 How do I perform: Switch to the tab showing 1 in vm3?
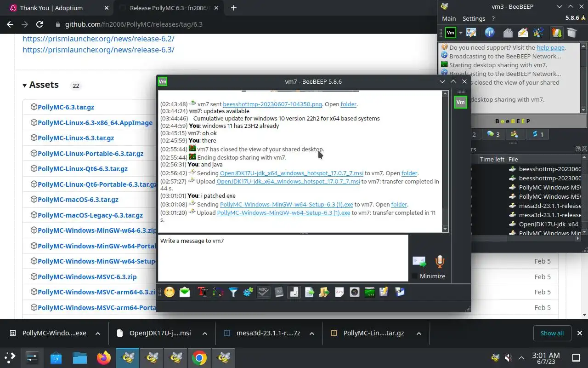537,134
